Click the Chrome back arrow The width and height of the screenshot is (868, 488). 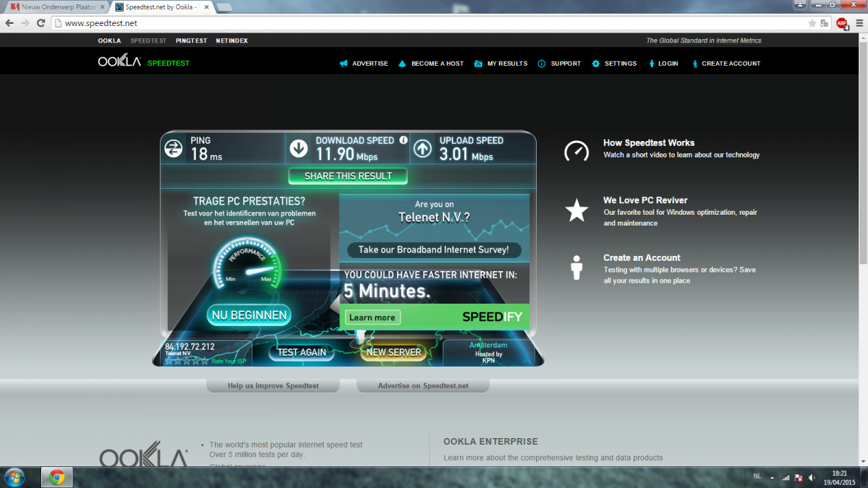(9, 23)
